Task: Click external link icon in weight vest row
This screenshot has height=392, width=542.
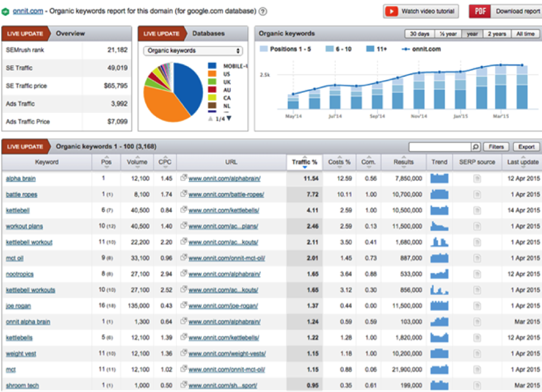Action: pyautogui.click(x=184, y=352)
